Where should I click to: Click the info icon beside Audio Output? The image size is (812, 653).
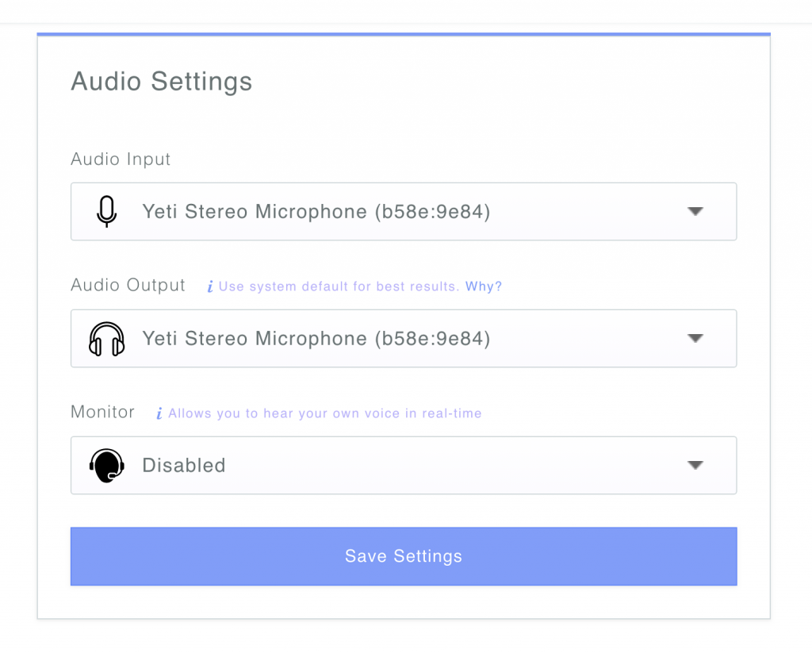pos(210,286)
